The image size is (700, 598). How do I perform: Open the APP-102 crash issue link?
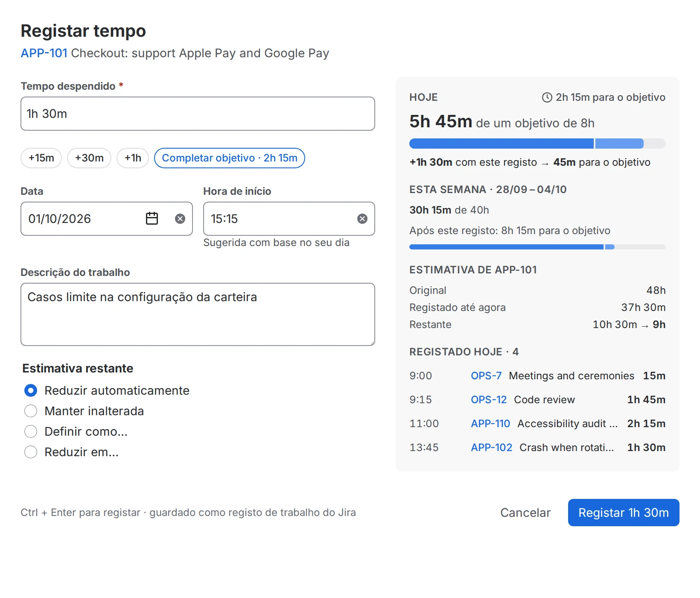492,448
